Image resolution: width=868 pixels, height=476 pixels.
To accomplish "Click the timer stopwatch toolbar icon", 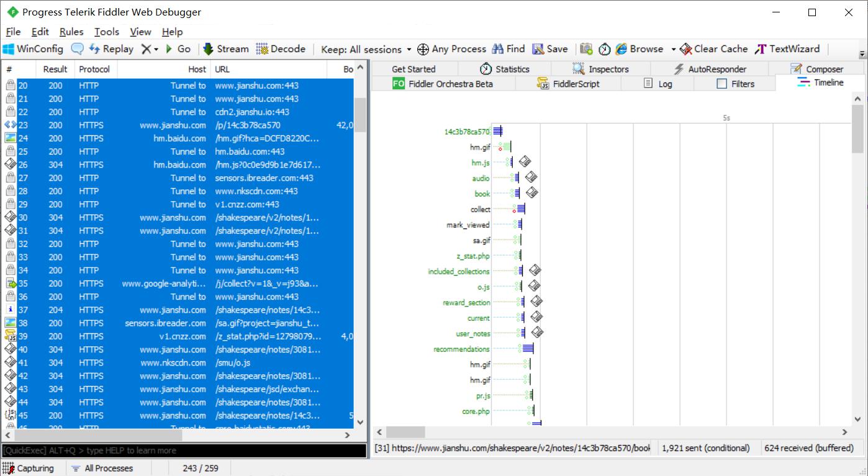I will [x=604, y=49].
